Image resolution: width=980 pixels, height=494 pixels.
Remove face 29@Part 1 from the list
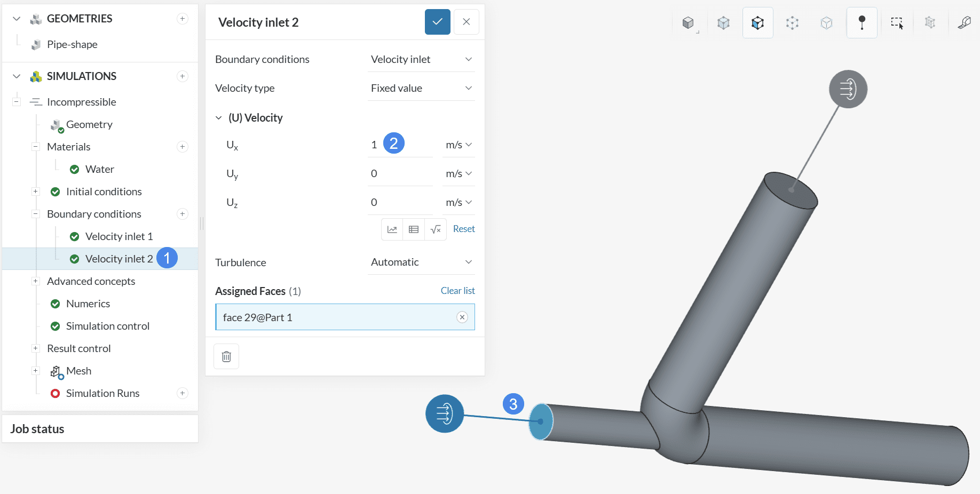[462, 317]
